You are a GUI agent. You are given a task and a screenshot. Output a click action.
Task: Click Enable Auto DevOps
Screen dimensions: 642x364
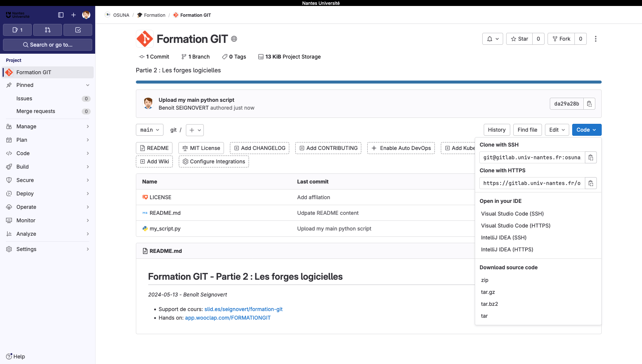click(401, 148)
